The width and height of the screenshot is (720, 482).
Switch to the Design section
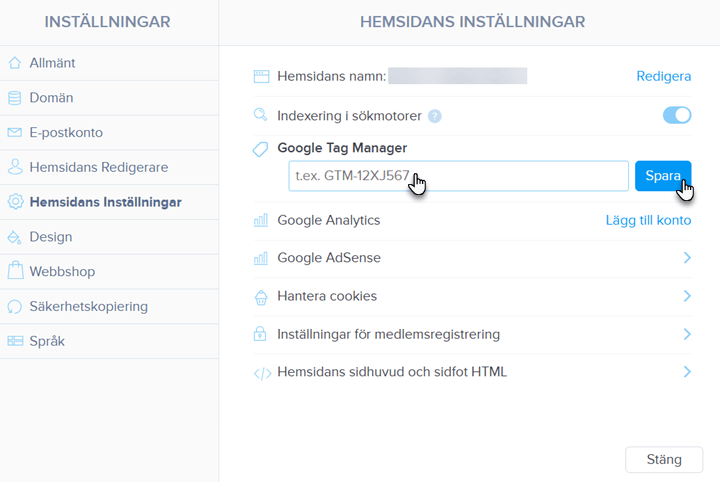[109, 237]
